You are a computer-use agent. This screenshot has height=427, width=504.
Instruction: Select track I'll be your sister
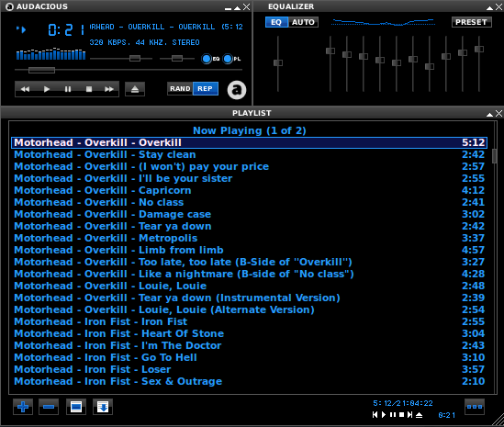point(249,178)
